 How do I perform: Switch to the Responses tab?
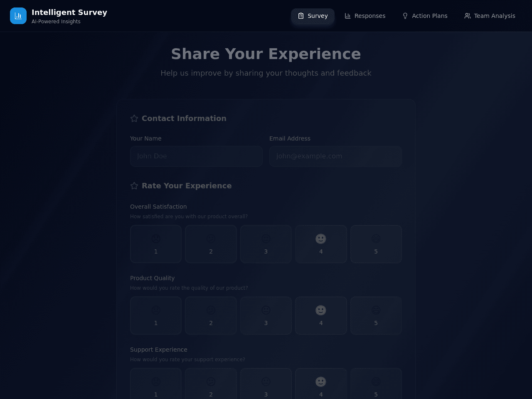click(365, 16)
